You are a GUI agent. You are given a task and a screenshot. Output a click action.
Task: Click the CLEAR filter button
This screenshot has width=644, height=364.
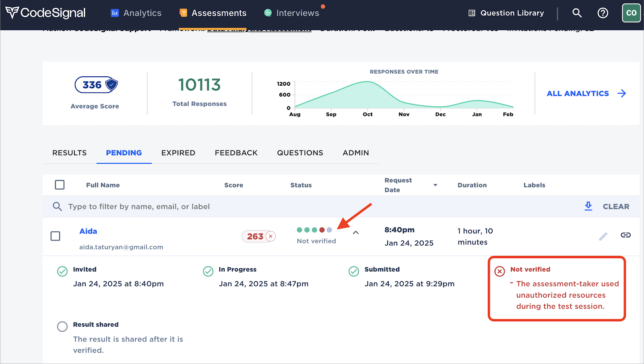[x=616, y=206]
